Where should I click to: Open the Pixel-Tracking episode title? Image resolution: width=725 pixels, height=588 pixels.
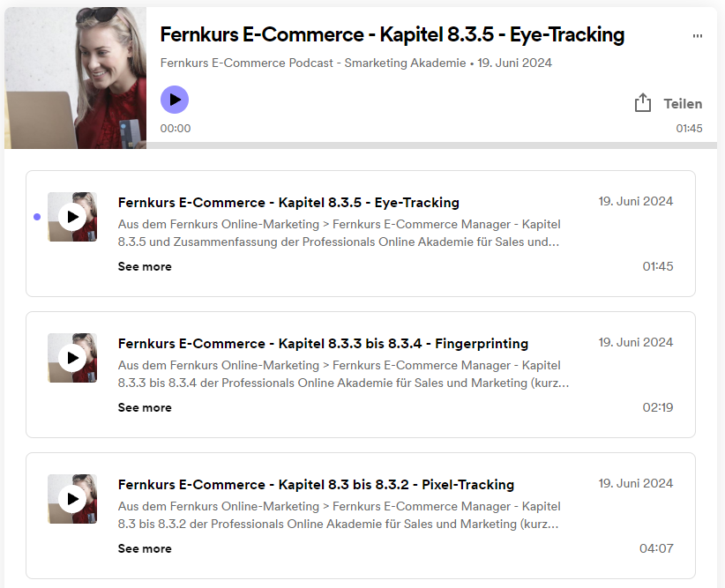pyautogui.click(x=315, y=484)
